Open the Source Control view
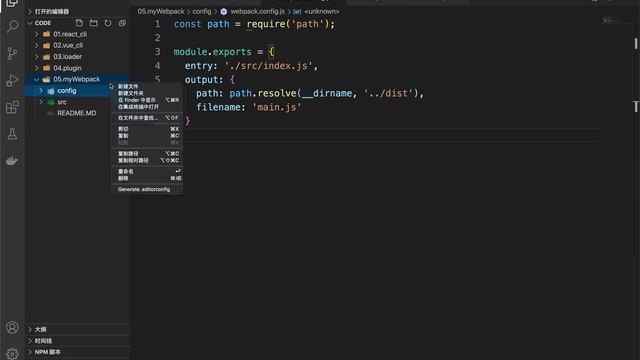Screen dimensions: 640x360 (x=12, y=53)
